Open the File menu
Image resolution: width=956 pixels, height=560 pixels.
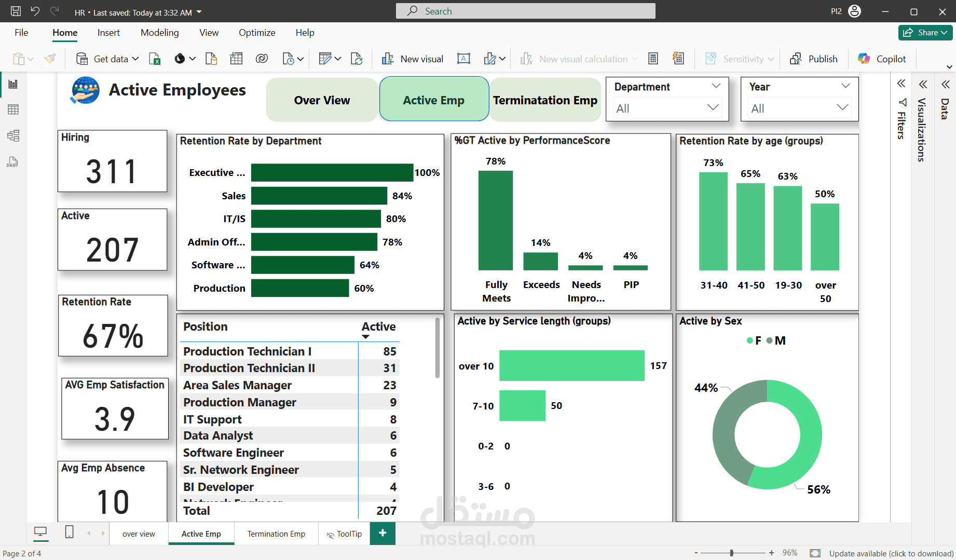[x=21, y=33]
